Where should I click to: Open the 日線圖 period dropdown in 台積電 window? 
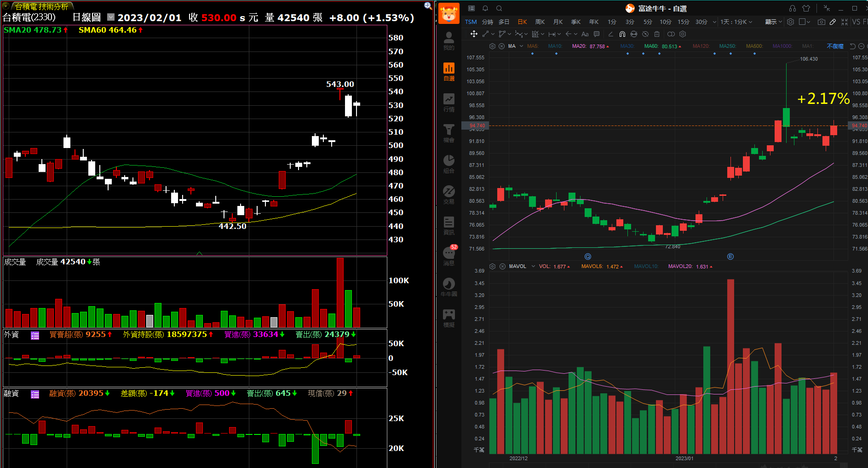click(x=111, y=17)
